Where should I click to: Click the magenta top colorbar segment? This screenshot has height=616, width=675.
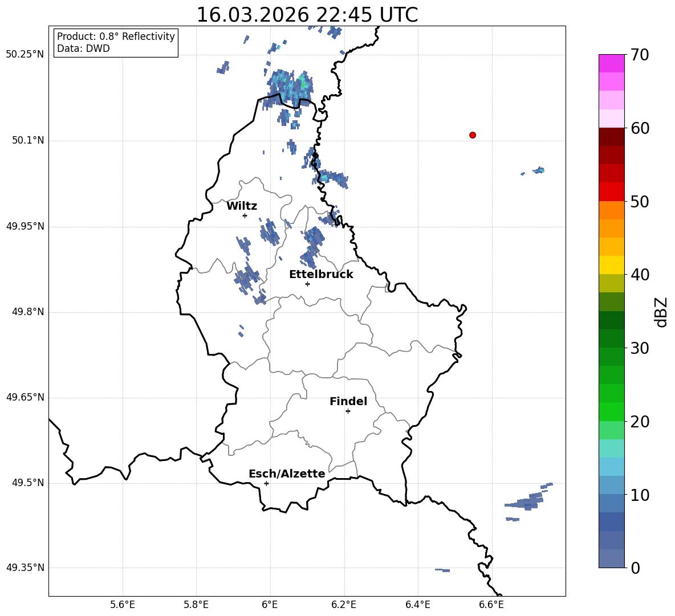[611, 63]
